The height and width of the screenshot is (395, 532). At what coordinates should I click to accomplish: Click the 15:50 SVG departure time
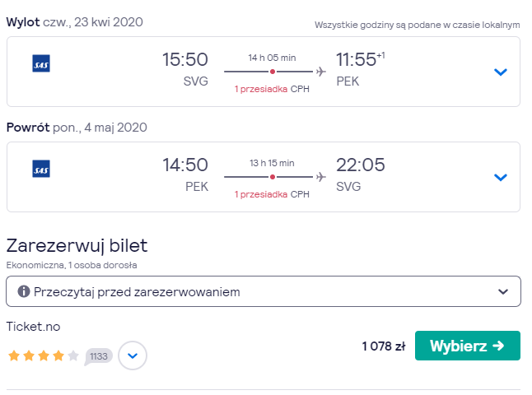[185, 59]
